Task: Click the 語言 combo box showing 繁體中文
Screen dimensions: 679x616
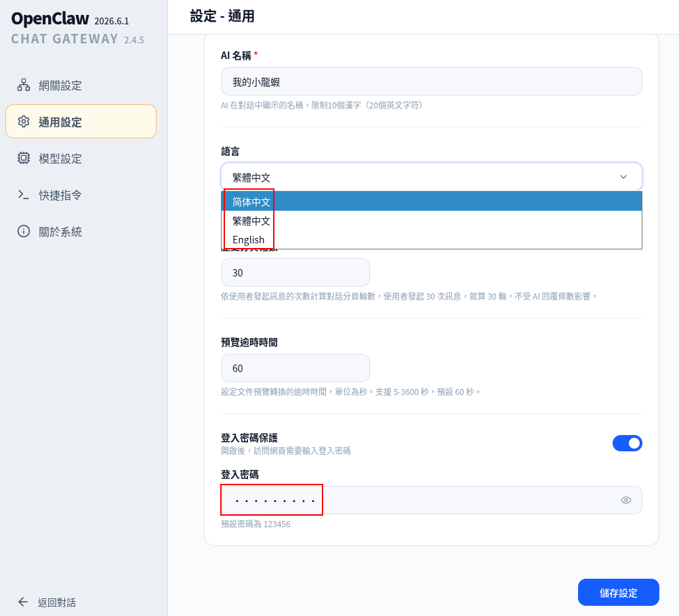Action: point(431,177)
